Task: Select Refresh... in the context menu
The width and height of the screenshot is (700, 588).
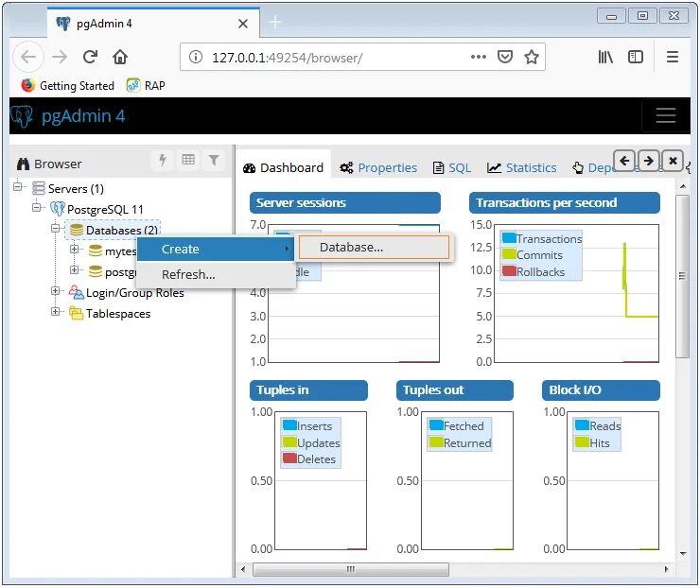Action: point(215,274)
